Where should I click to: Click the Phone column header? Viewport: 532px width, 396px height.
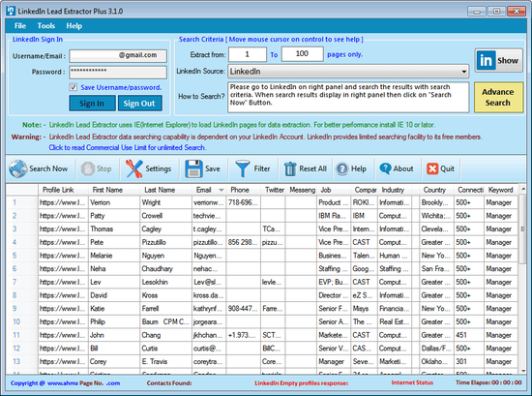coord(244,190)
